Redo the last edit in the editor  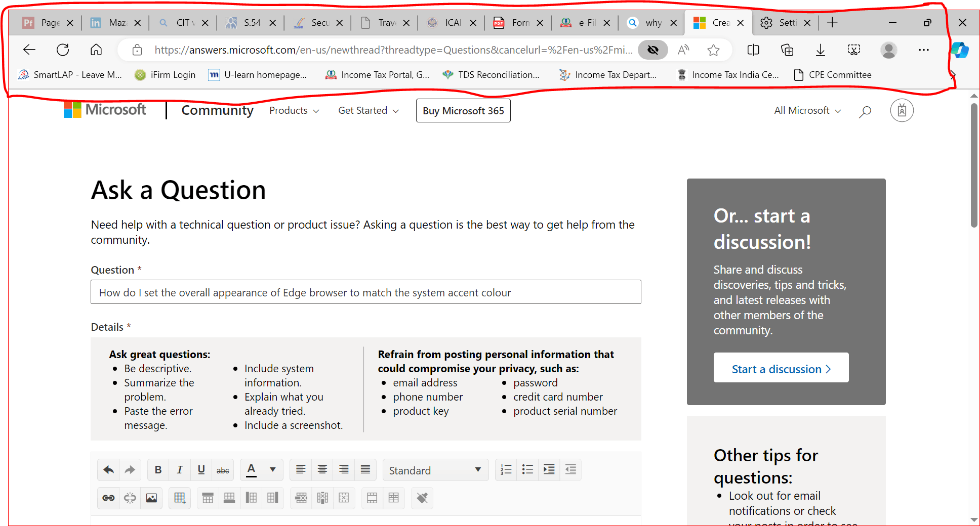pos(130,470)
